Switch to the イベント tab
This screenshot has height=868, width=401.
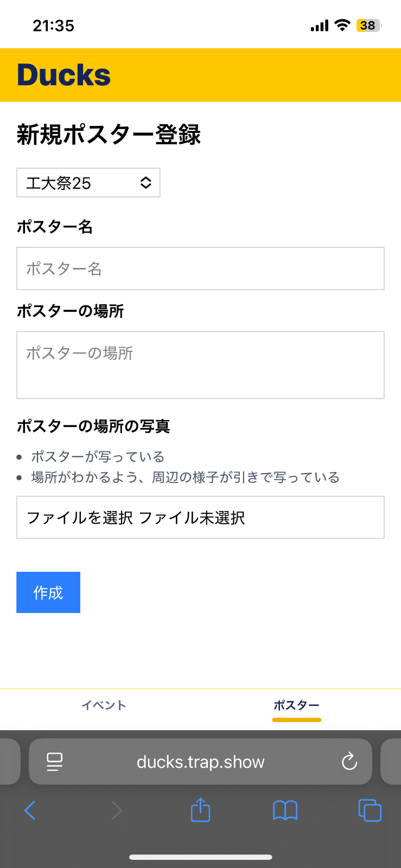[x=104, y=705]
